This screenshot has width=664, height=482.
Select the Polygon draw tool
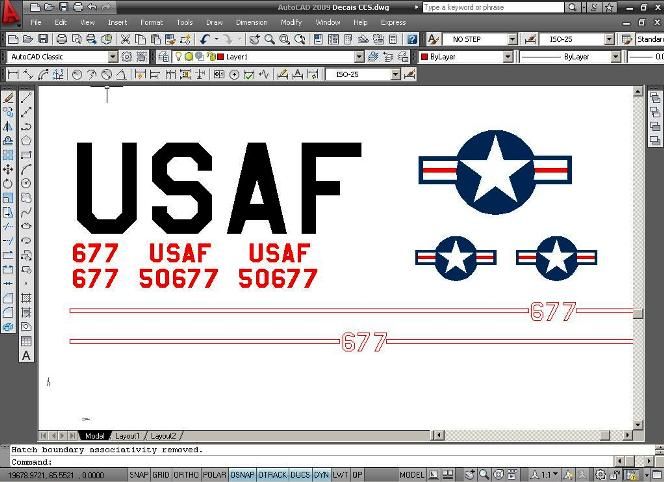26,141
